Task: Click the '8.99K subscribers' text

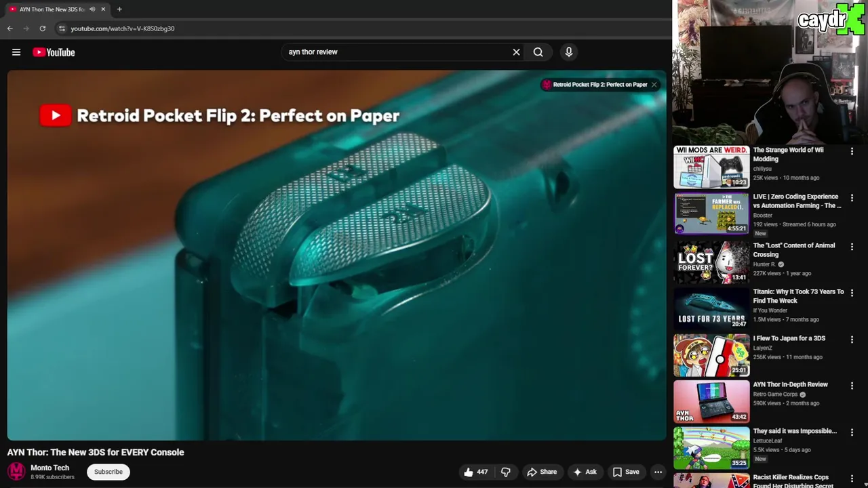Action: 52,477
